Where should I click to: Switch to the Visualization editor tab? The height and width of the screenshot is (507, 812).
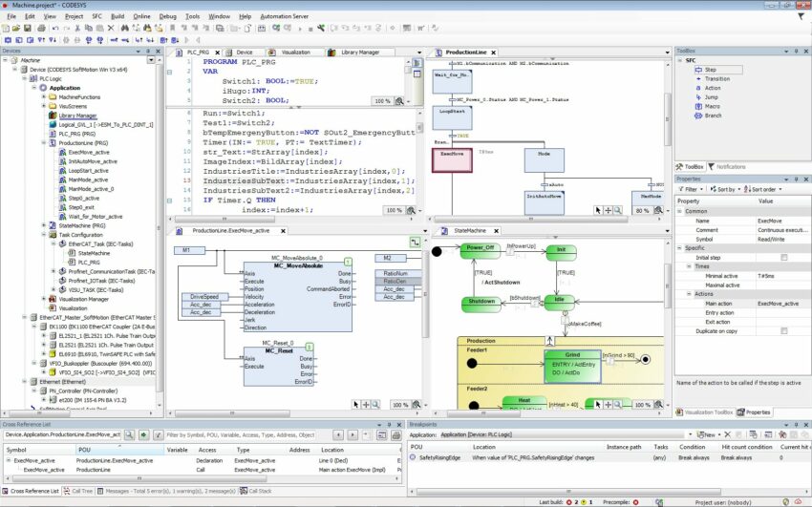coord(295,53)
